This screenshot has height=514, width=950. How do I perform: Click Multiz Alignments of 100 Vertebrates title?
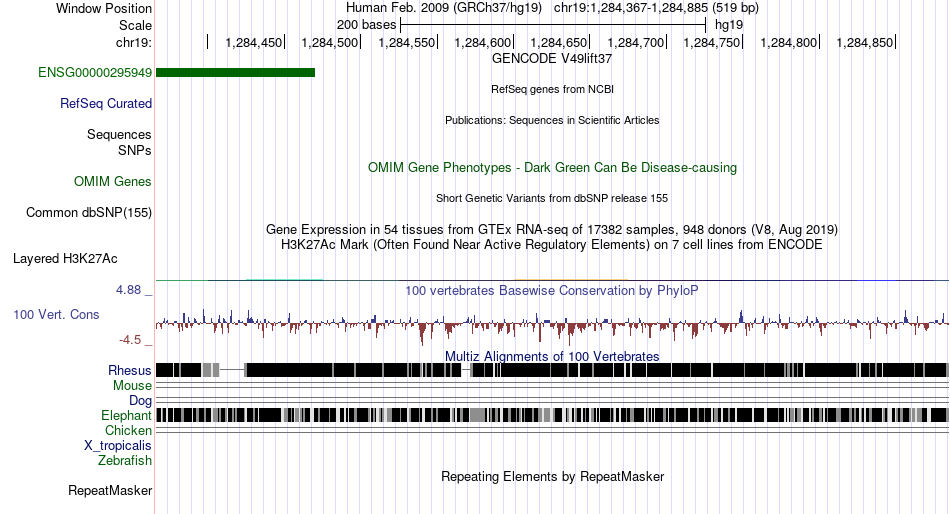point(552,356)
